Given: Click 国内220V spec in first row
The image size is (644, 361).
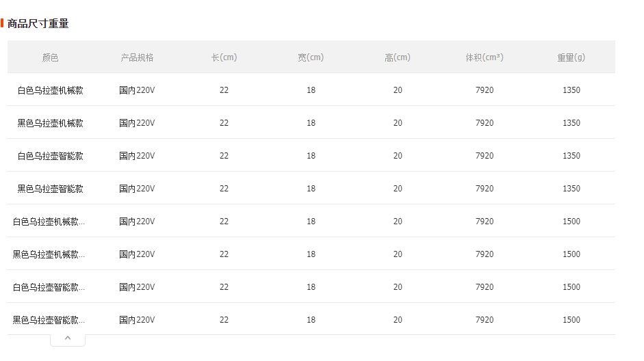Looking at the screenshot, I should point(137,90).
